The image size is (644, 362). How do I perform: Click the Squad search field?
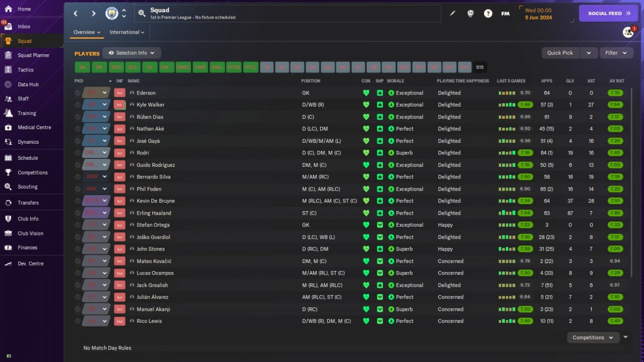288,14
